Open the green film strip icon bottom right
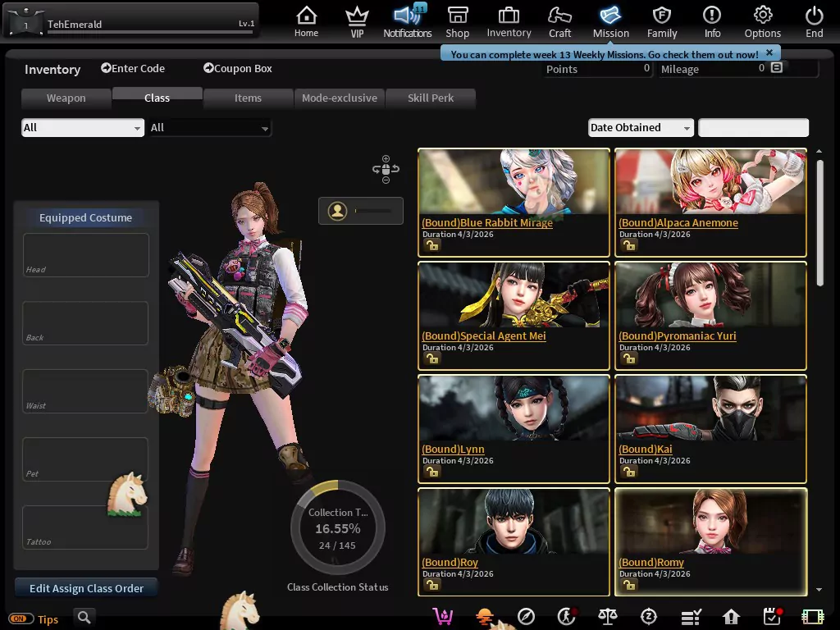840x630 pixels. (812, 616)
